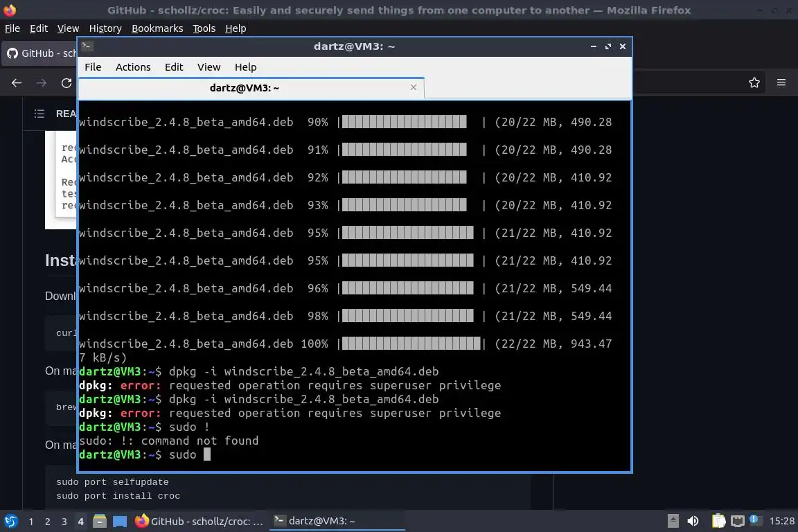This screenshot has height=532, width=798.
Task: Open Firefox File menu
Action: click(x=12, y=28)
